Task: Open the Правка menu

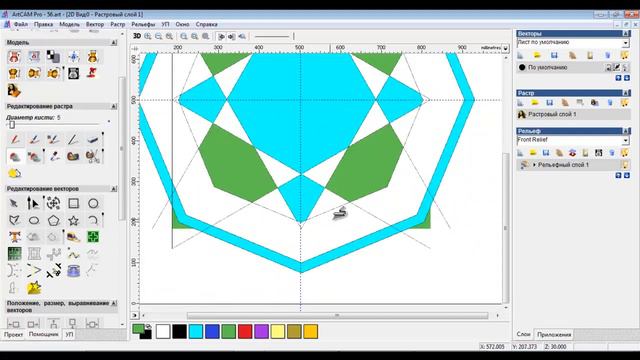Action: pyautogui.click(x=43, y=24)
